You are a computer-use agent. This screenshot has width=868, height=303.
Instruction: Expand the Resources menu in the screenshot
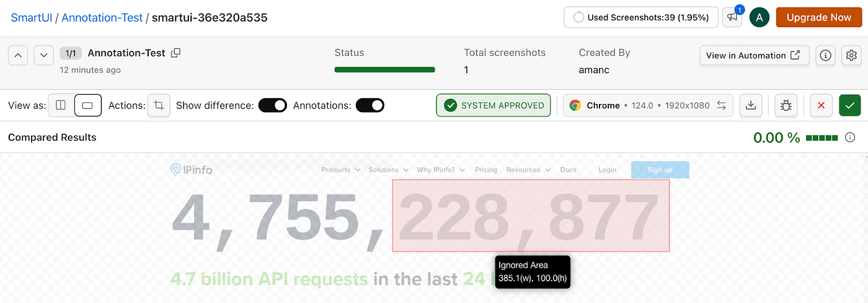(528, 170)
